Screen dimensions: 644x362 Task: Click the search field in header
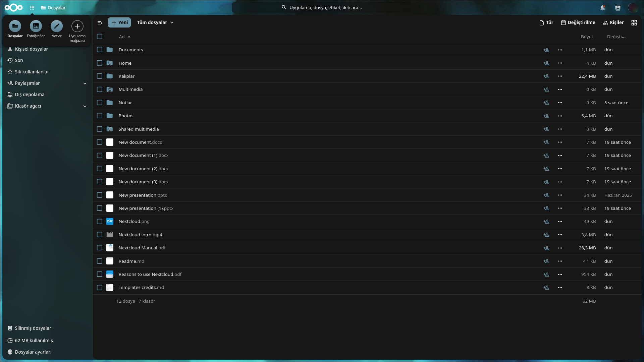point(322,7)
